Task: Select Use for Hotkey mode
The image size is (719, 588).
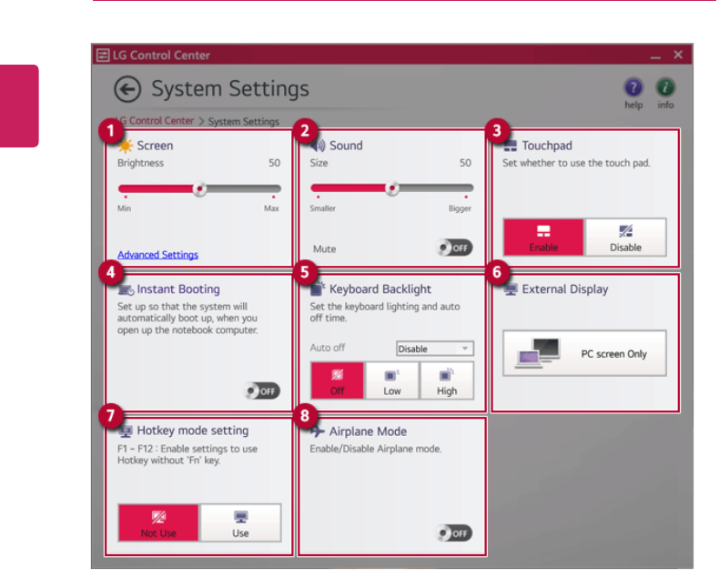Action: (x=240, y=522)
